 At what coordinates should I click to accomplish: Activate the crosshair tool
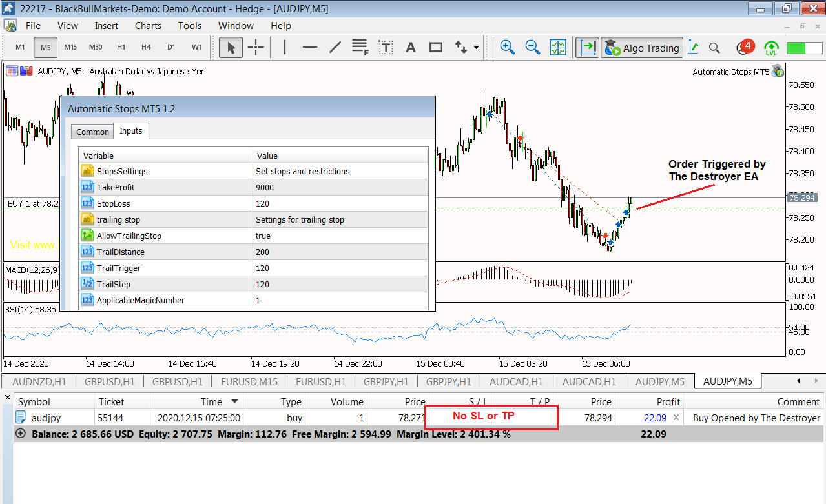(256, 47)
